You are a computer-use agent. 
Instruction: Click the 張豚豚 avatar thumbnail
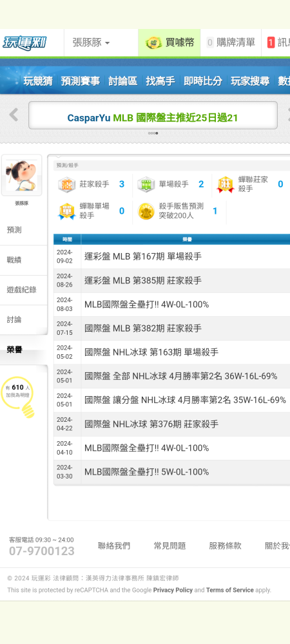pyautogui.click(x=21, y=175)
